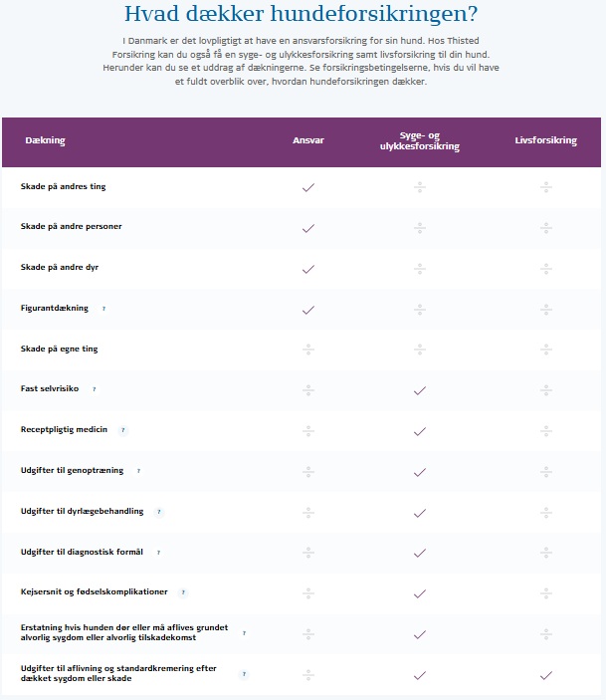Open the Figurantdækning help tooltip icon
The width and height of the screenshot is (606, 700).
point(103,309)
